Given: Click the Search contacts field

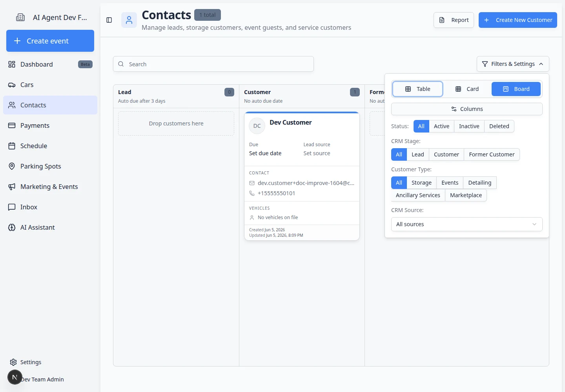Looking at the screenshot, I should coord(213,64).
